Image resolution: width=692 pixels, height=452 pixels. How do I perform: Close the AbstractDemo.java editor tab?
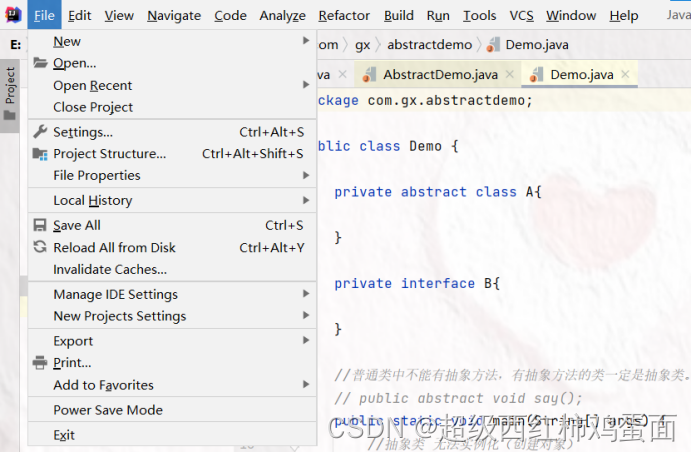pyautogui.click(x=510, y=74)
